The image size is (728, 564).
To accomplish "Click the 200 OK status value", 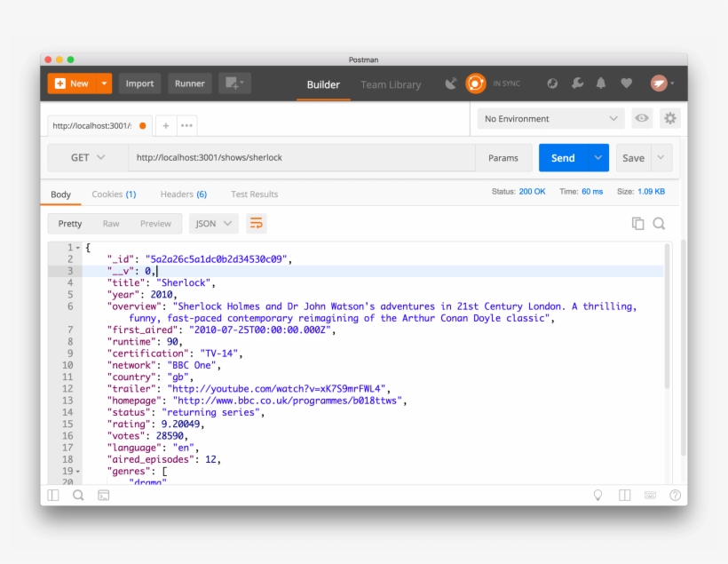I will (532, 192).
